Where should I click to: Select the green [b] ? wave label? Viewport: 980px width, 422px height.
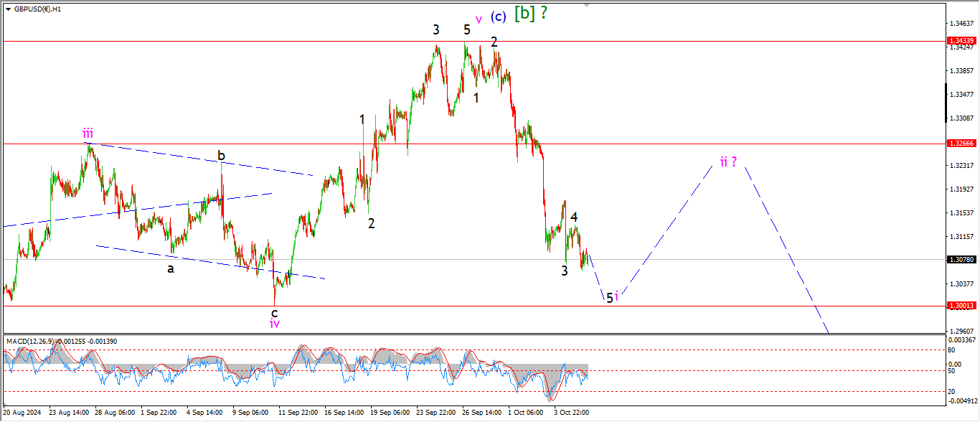point(530,14)
